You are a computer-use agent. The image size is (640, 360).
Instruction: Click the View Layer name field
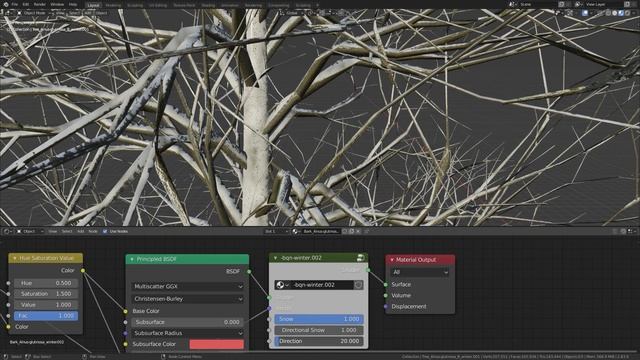603,4
